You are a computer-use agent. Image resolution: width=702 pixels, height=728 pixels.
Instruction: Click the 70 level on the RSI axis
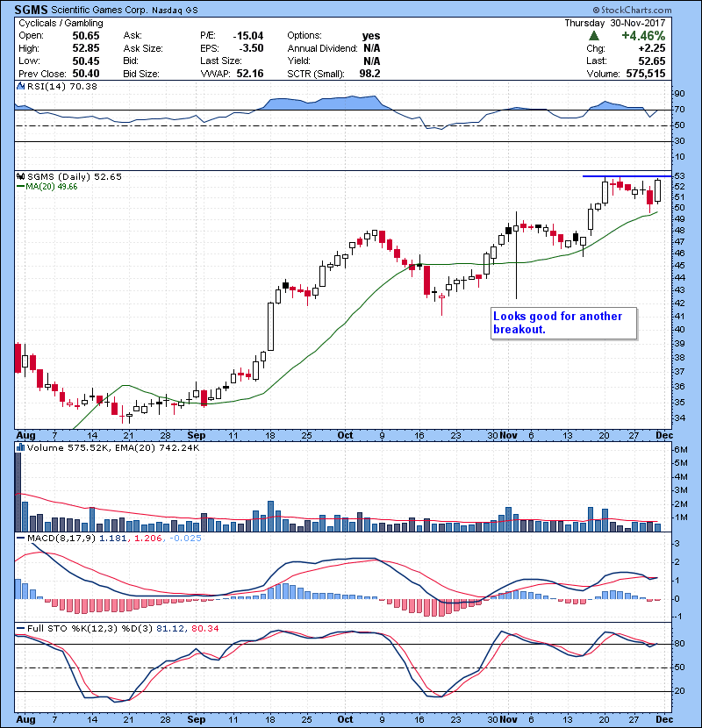coord(679,110)
